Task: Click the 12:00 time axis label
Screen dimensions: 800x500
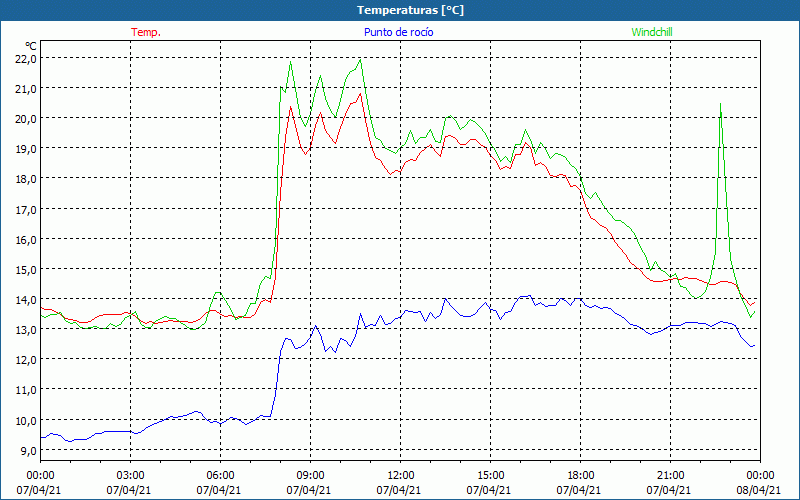Action: click(x=400, y=475)
